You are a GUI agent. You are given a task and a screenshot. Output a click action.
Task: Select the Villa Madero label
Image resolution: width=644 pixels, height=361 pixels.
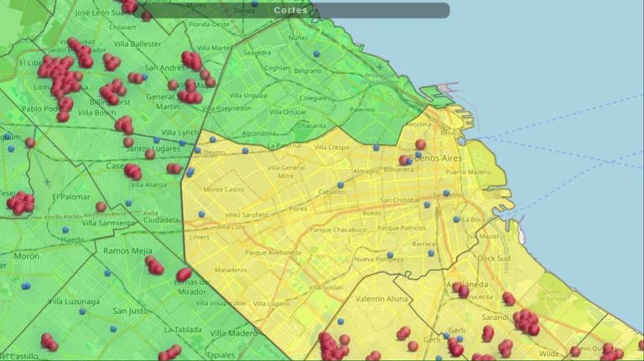click(234, 333)
